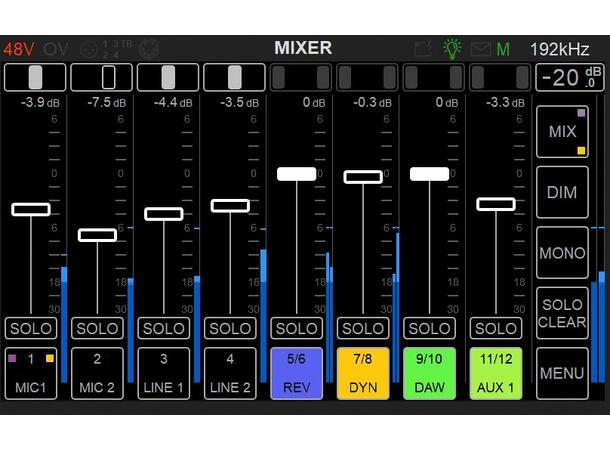The image size is (610, 450).
Task: Select the lime 11/12 AUX 1 channel button
Action: coord(496,373)
